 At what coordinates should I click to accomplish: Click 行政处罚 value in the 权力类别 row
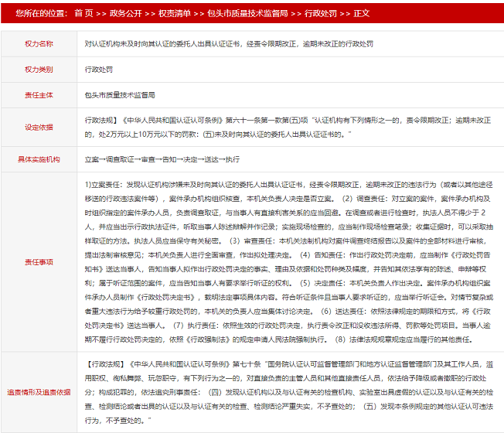(x=97, y=70)
